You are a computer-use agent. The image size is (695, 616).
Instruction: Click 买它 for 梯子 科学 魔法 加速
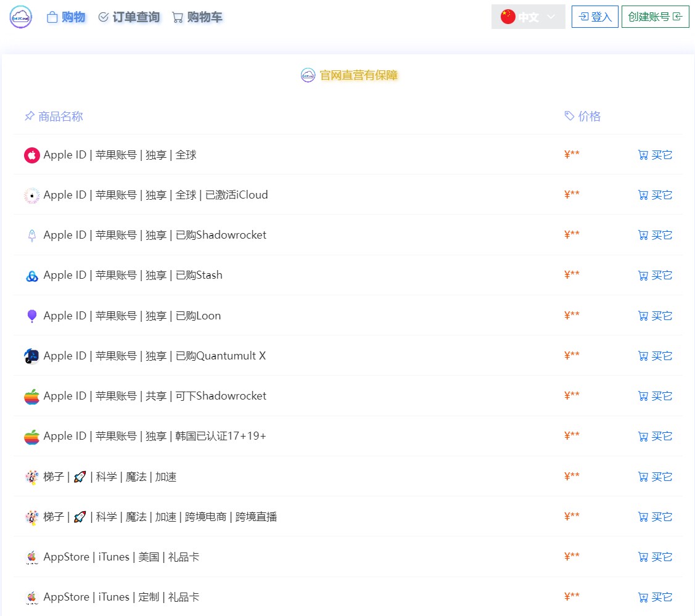[x=655, y=477]
